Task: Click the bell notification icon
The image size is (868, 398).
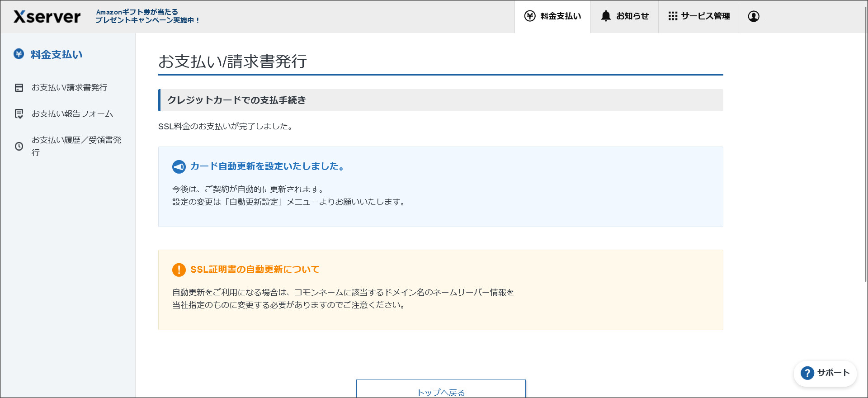Action: tap(606, 16)
